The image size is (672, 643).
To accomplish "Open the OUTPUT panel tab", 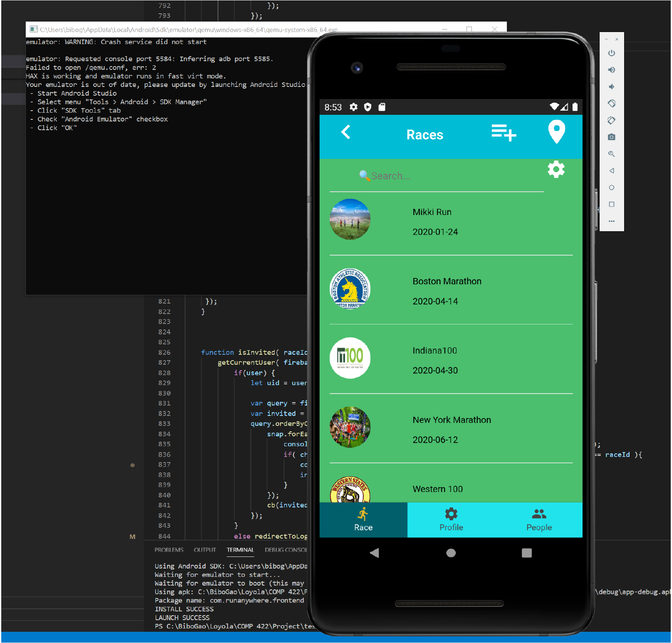I will coord(205,550).
